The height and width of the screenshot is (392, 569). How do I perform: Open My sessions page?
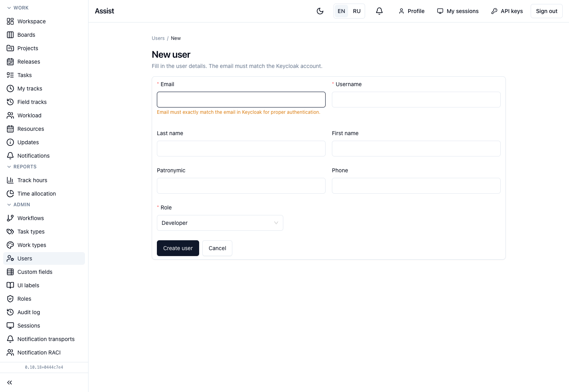458,11
